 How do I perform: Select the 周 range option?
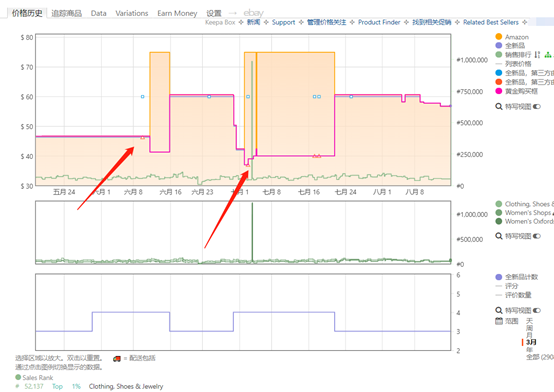pos(529,328)
